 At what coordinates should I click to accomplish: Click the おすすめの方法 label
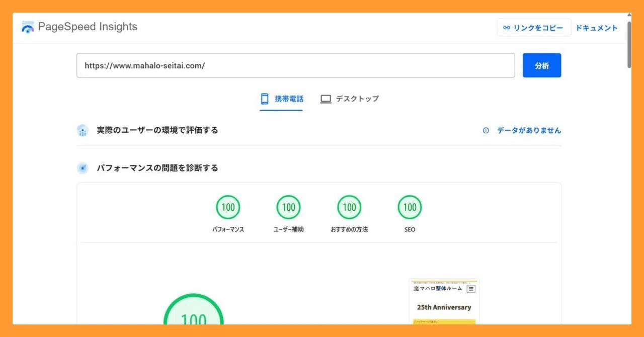pyautogui.click(x=349, y=229)
